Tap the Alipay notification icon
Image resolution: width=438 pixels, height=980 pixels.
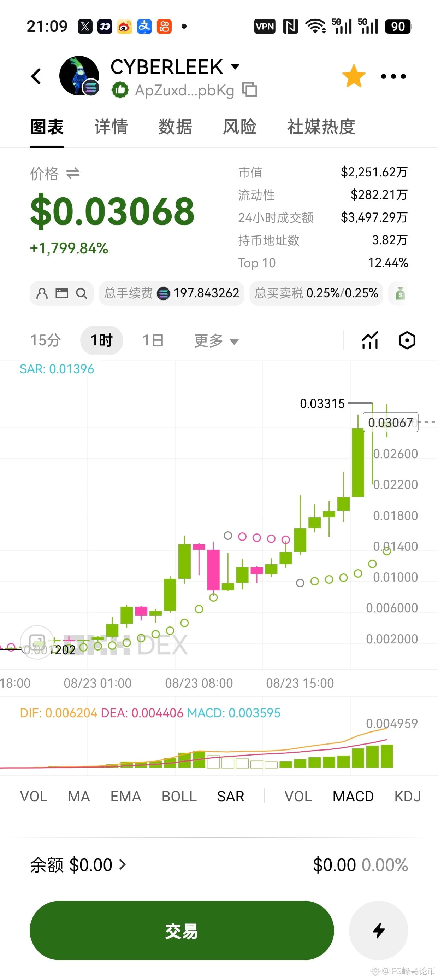pyautogui.click(x=144, y=26)
